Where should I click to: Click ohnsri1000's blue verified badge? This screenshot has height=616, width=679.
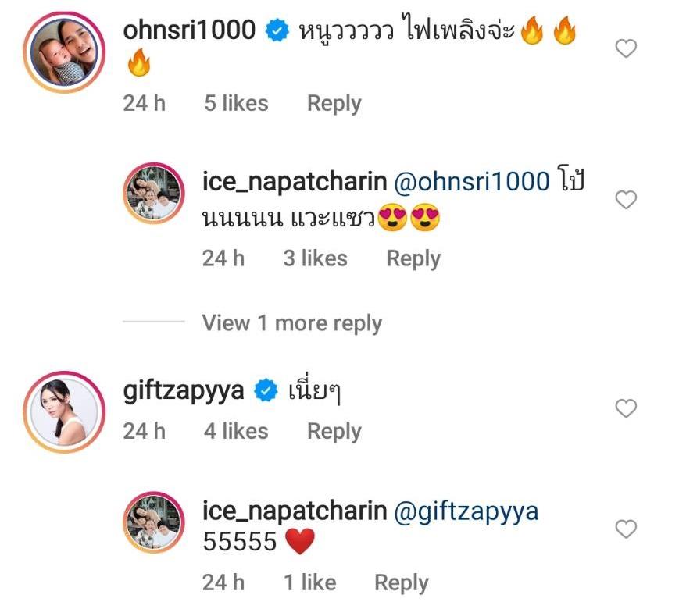274,32
